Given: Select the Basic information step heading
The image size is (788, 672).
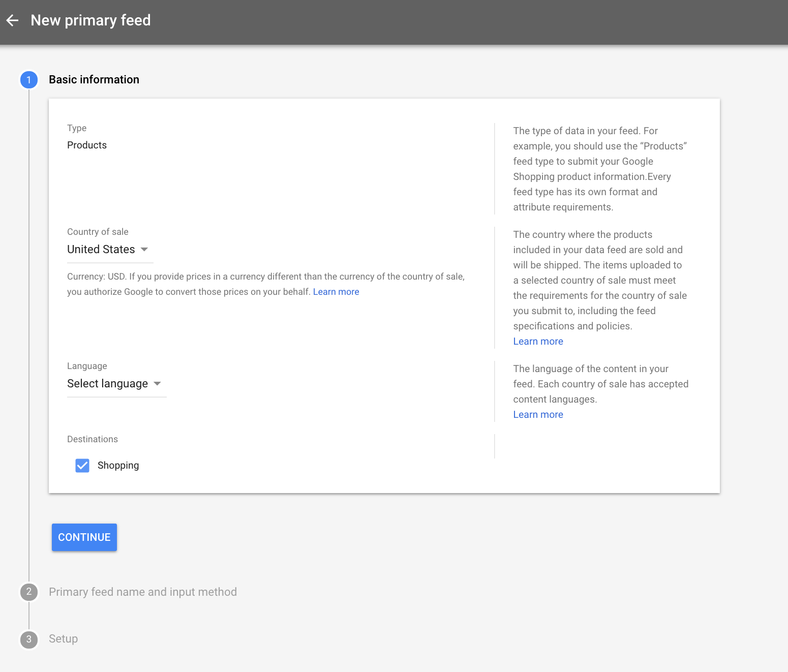Looking at the screenshot, I should (x=94, y=80).
